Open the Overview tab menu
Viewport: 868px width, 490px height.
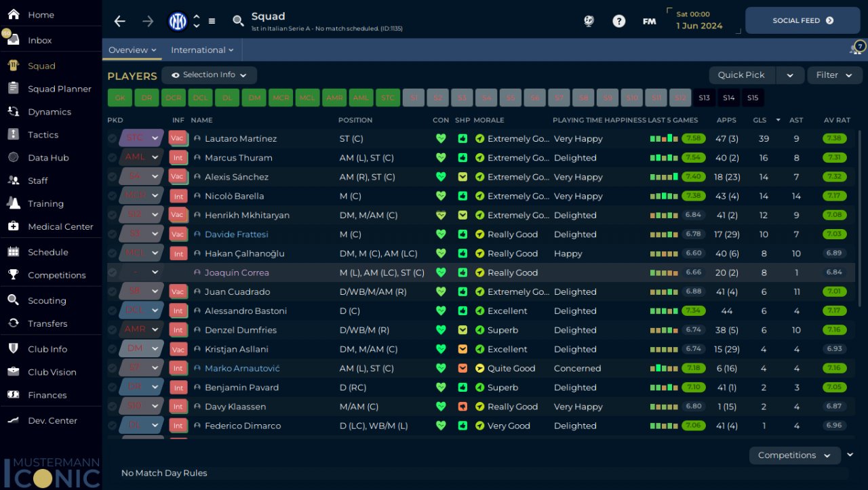[x=132, y=50]
